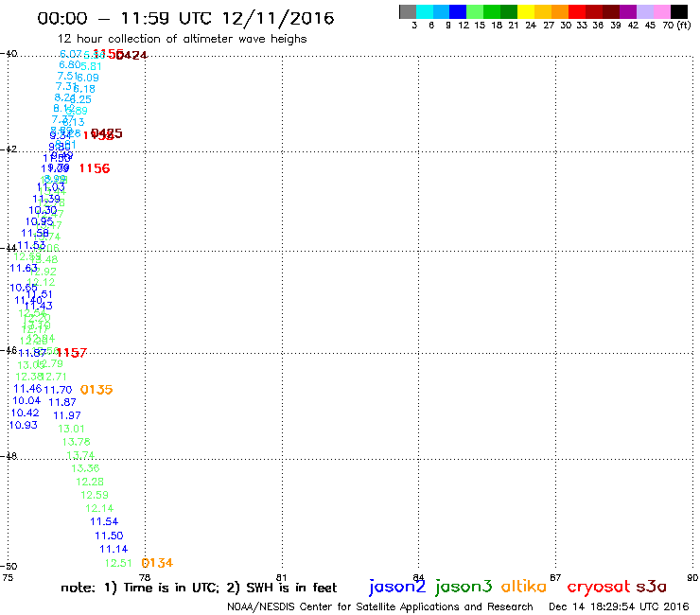Image resolution: width=700 pixels, height=615 pixels.
Task: Click the wave height value '13.36'
Action: (x=85, y=468)
